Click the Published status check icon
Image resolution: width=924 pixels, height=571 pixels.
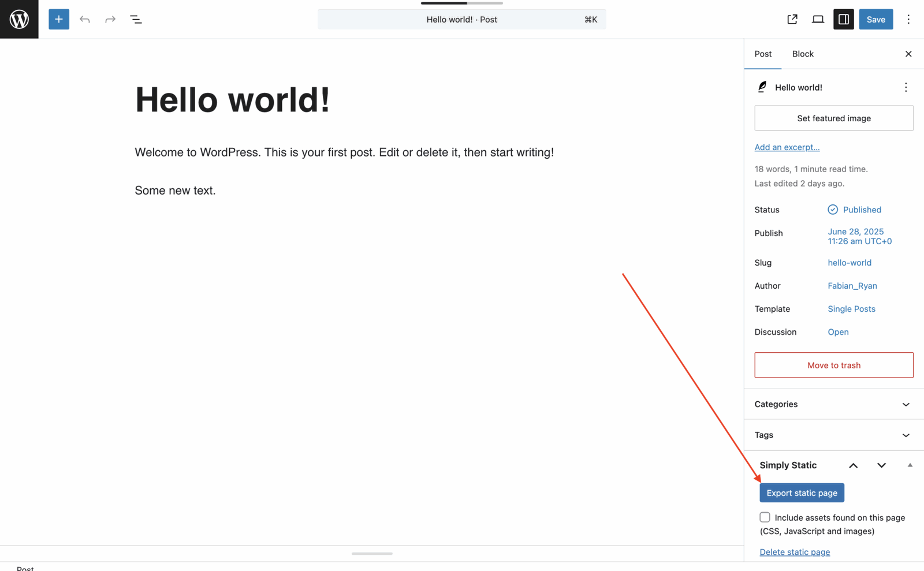[833, 210]
